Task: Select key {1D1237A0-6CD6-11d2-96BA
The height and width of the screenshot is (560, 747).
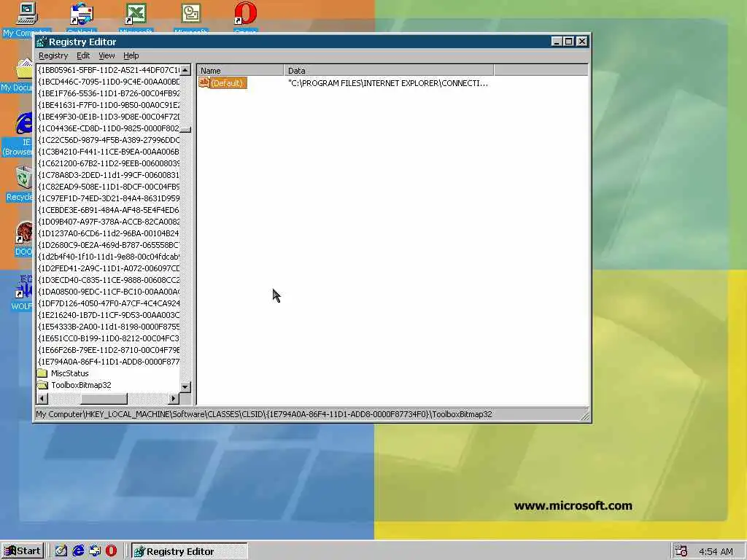Action: click(109, 233)
